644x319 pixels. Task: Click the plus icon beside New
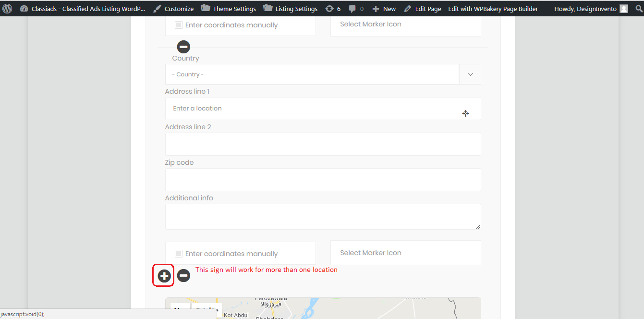(x=376, y=9)
